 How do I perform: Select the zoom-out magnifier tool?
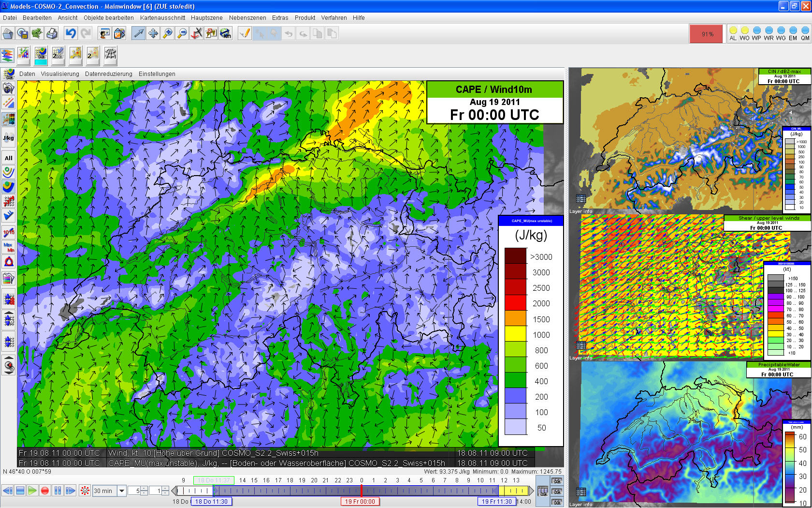[182, 33]
